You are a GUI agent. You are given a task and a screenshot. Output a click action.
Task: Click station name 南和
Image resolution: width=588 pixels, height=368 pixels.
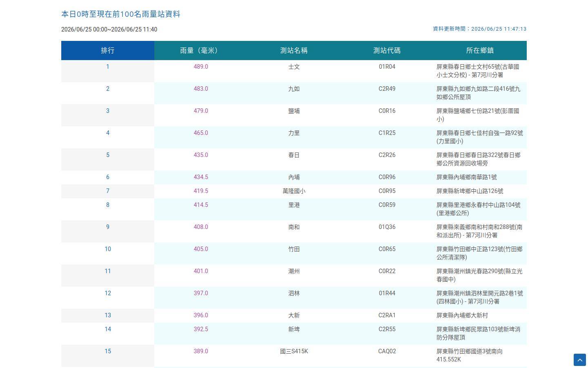coord(294,227)
